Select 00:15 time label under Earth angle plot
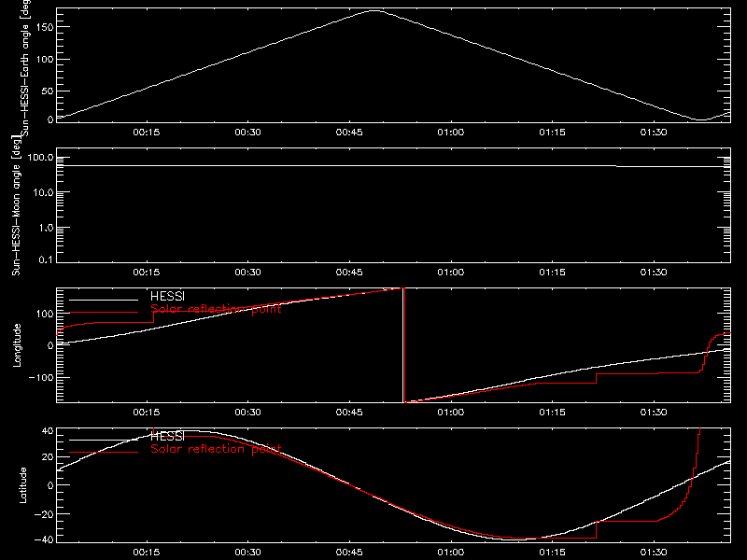 click(147, 133)
